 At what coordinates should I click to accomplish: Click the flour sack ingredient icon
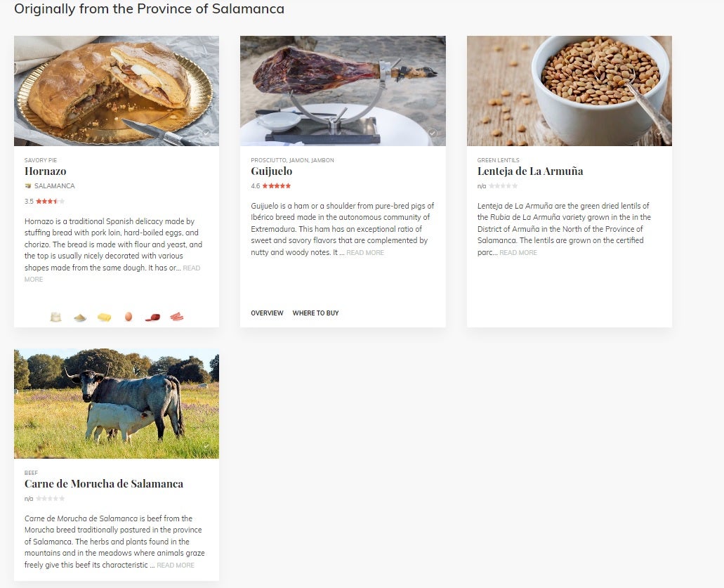coord(55,317)
